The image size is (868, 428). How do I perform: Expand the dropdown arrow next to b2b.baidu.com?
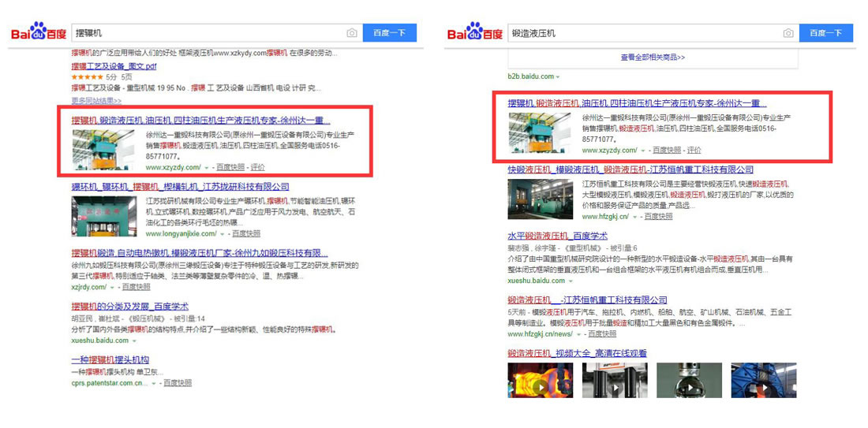558,77
